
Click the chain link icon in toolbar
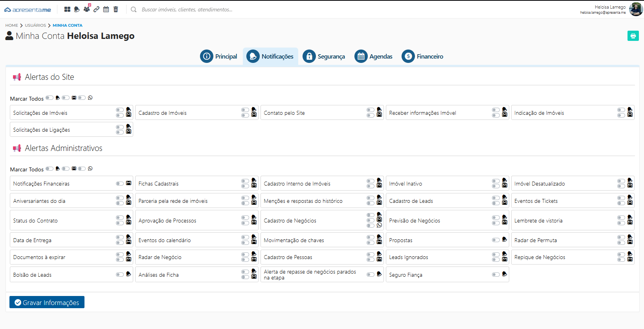pos(96,9)
